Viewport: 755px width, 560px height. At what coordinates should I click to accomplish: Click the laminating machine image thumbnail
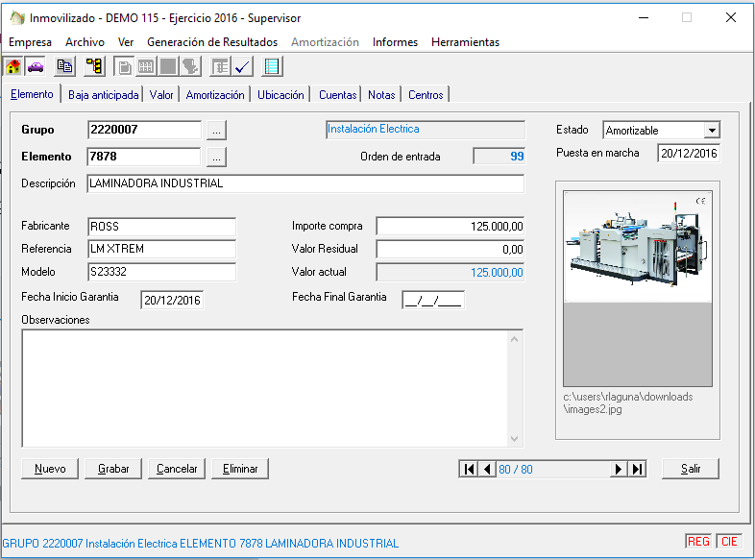[x=638, y=246]
